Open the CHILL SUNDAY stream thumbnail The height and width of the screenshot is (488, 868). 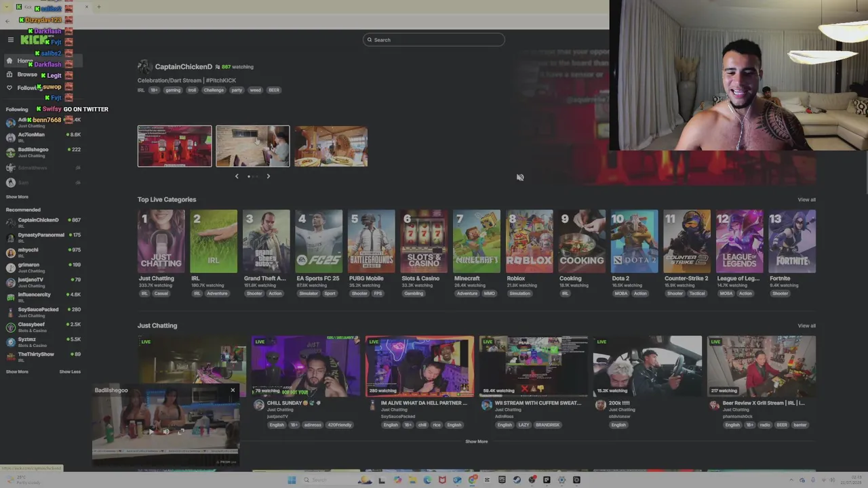pyautogui.click(x=306, y=366)
